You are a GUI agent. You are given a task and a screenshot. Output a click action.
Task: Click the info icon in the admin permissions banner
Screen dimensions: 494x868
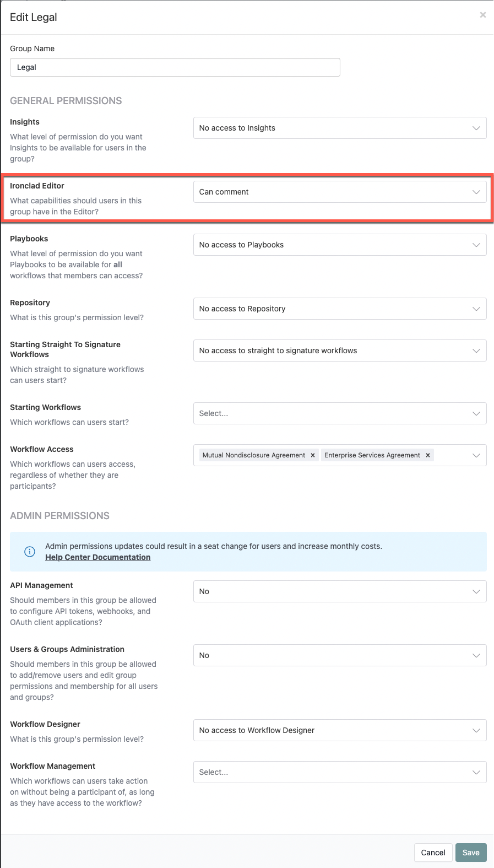[x=29, y=551]
